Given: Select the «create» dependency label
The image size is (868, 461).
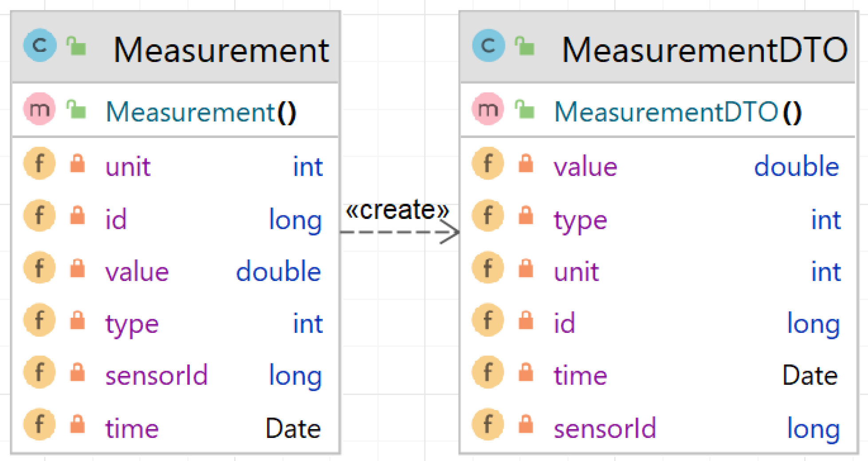Looking at the screenshot, I should tap(397, 210).
